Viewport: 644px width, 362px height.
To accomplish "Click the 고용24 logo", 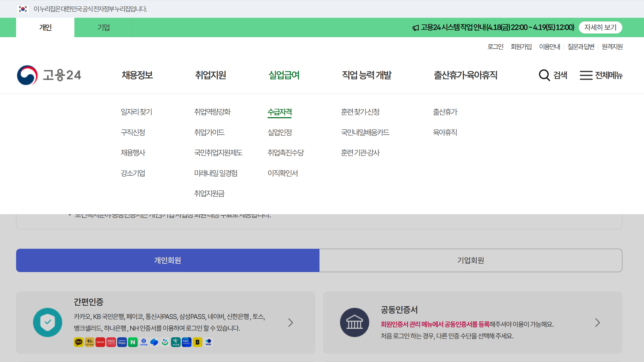I will 49,75.
